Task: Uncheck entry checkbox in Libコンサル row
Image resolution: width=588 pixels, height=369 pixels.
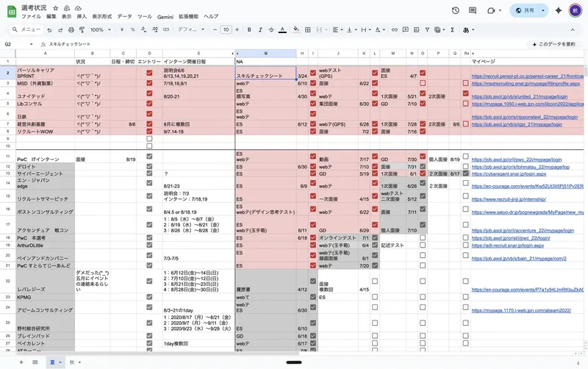Action: 149,103
